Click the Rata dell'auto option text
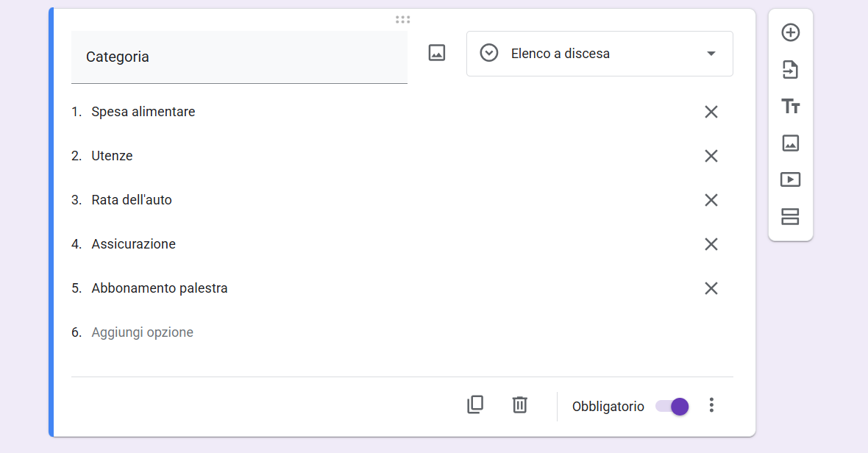868x453 pixels. pos(132,199)
